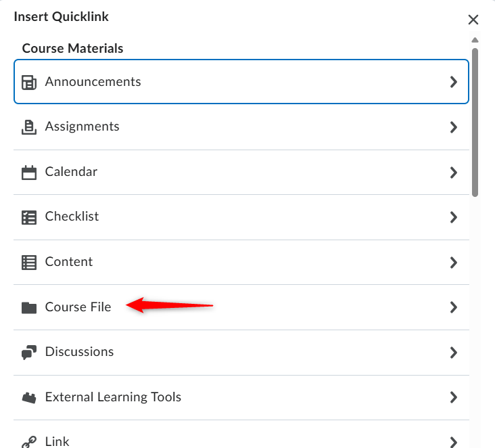
Task: Expand Announcements using its chevron arrow
Action: tap(454, 82)
